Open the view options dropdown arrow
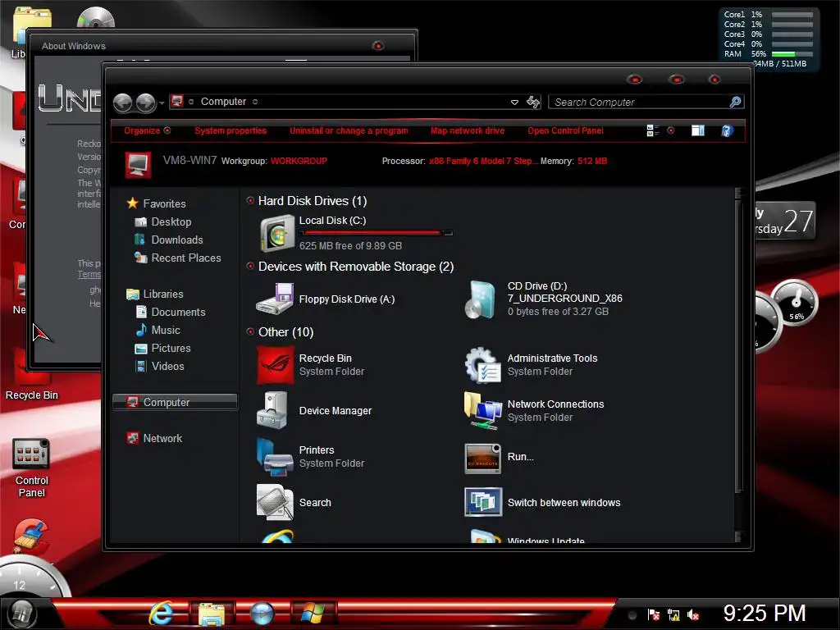The image size is (840, 630). coord(671,130)
